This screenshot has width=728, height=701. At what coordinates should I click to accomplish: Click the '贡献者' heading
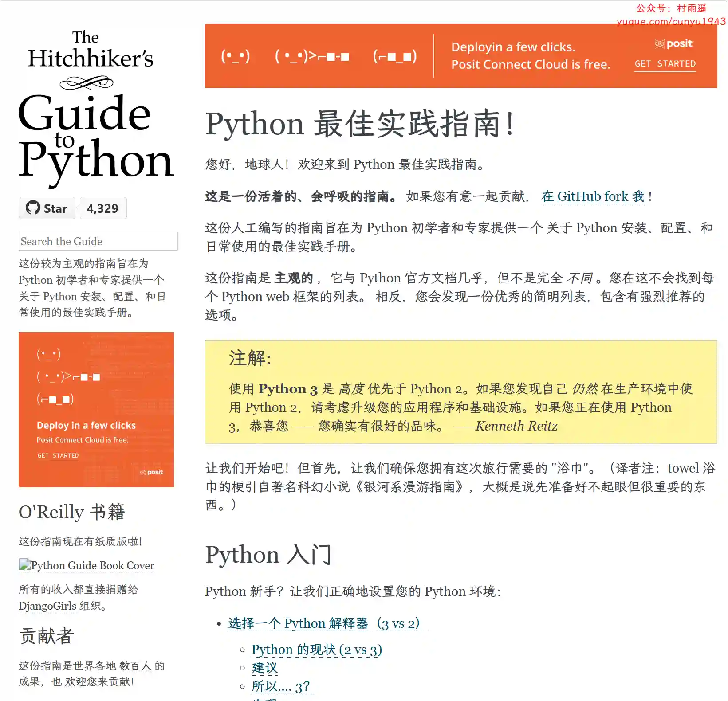pyautogui.click(x=46, y=636)
